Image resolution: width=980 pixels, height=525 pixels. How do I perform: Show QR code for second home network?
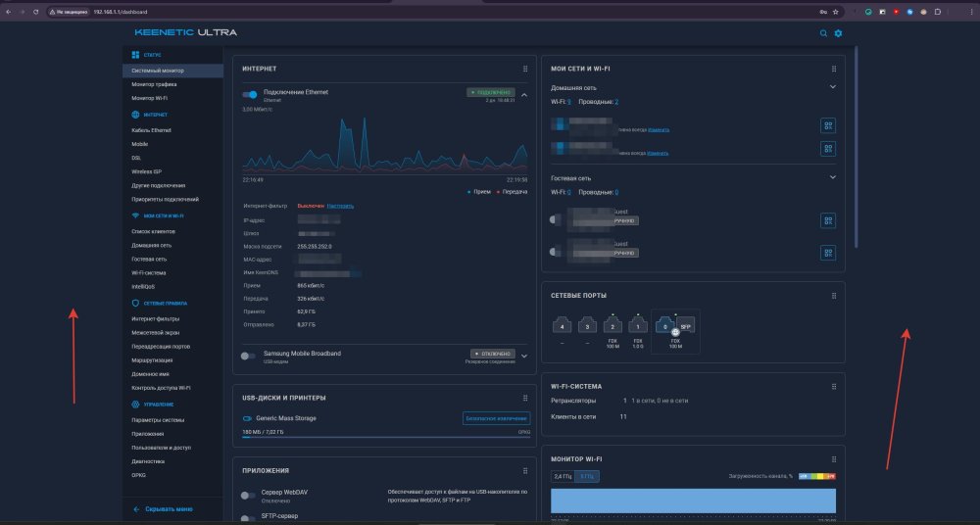point(827,149)
